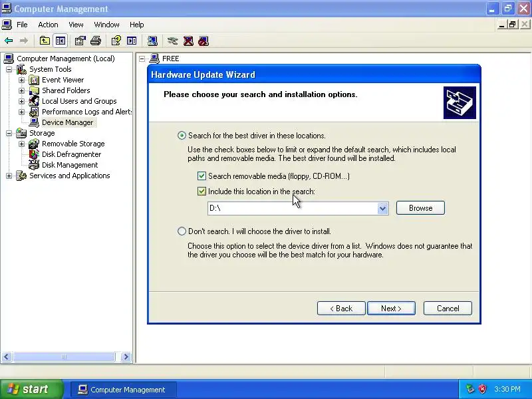Click the tree pane horizontal scrollbar thumb

click(64, 356)
